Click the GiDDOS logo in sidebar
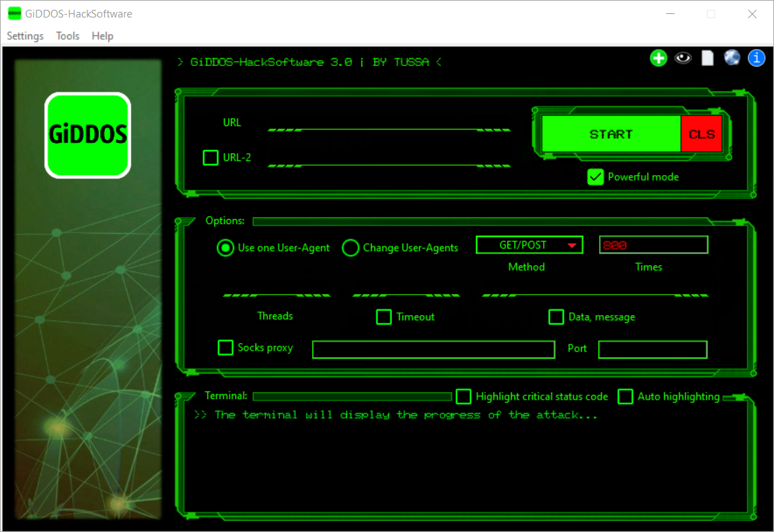The image size is (774, 532). pyautogui.click(x=88, y=135)
